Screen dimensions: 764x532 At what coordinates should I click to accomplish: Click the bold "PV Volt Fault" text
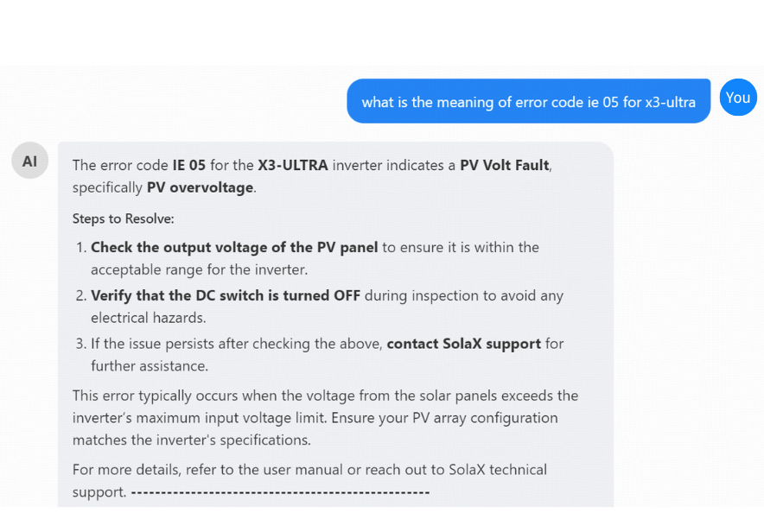point(505,165)
